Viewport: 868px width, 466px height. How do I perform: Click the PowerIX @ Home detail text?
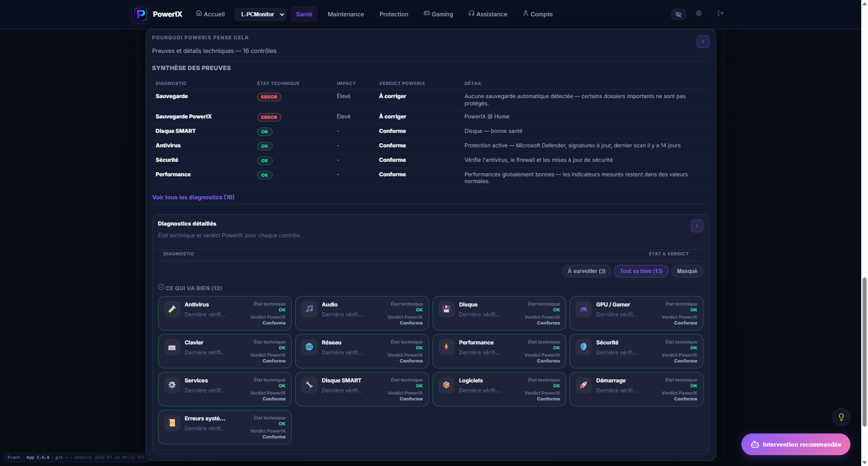(x=486, y=117)
